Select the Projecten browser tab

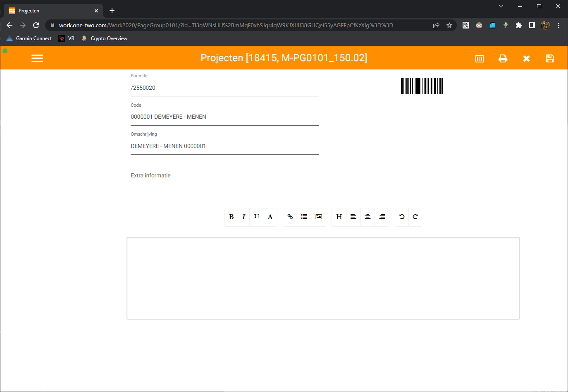[54, 11]
